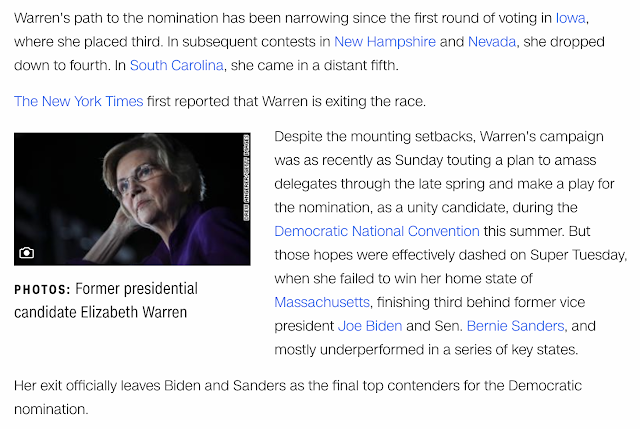Click the vertical photo credit text

pyautogui.click(x=247, y=178)
